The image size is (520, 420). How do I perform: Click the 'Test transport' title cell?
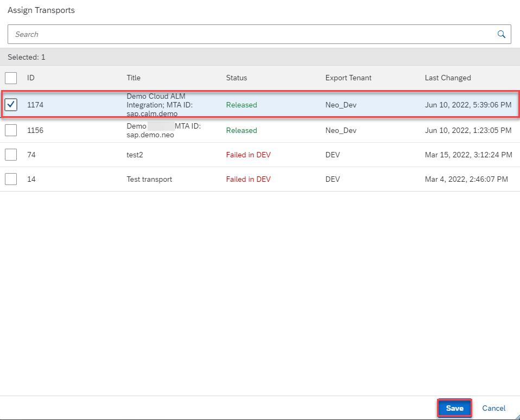149,179
